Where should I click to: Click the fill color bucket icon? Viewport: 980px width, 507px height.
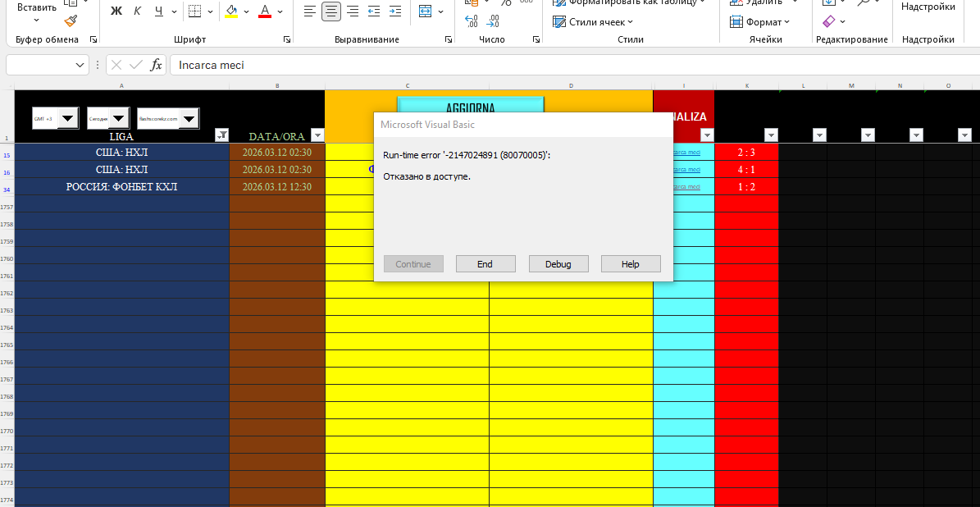click(x=231, y=11)
